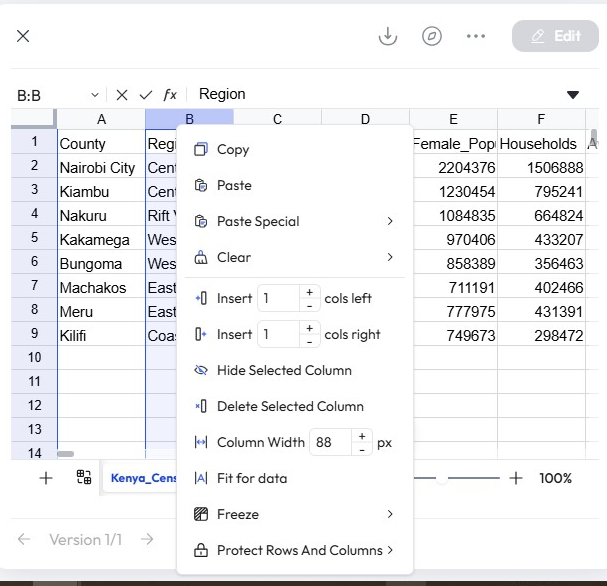Expand the Paste Special submenu
This screenshot has height=586, width=607.
point(390,221)
